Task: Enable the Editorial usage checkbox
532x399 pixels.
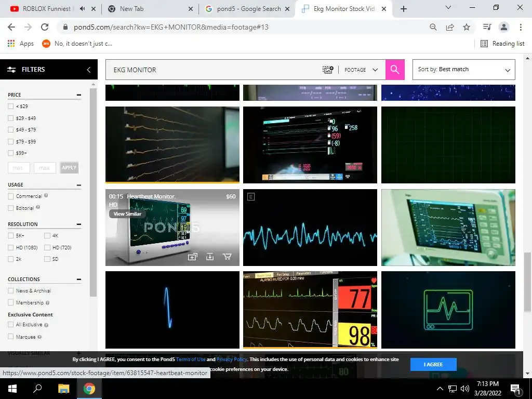Action: pyautogui.click(x=10, y=208)
